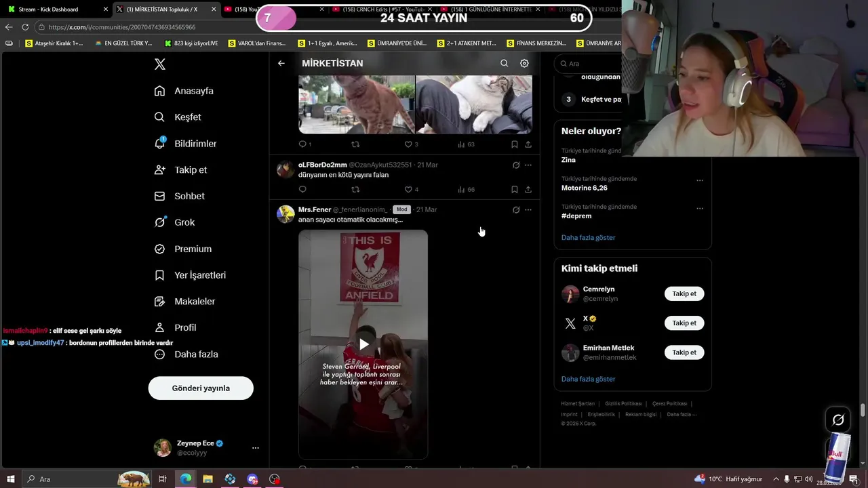Open the X logo home icon
Viewport: 868px width, 488px height.
coord(160,64)
